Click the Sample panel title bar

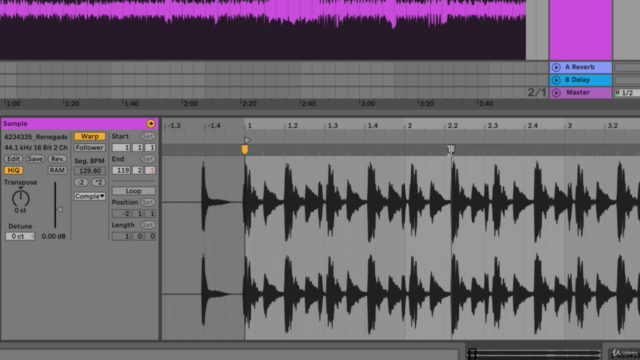[x=80, y=123]
